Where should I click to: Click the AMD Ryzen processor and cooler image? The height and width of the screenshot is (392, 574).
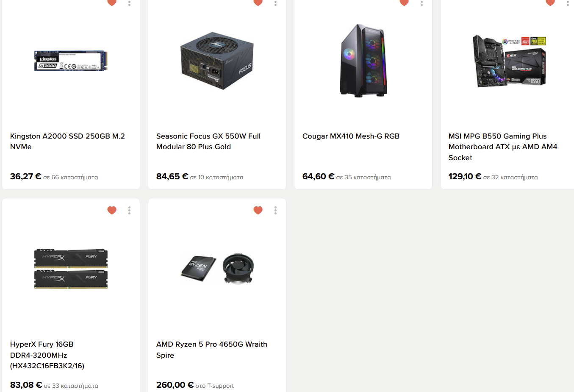click(217, 269)
